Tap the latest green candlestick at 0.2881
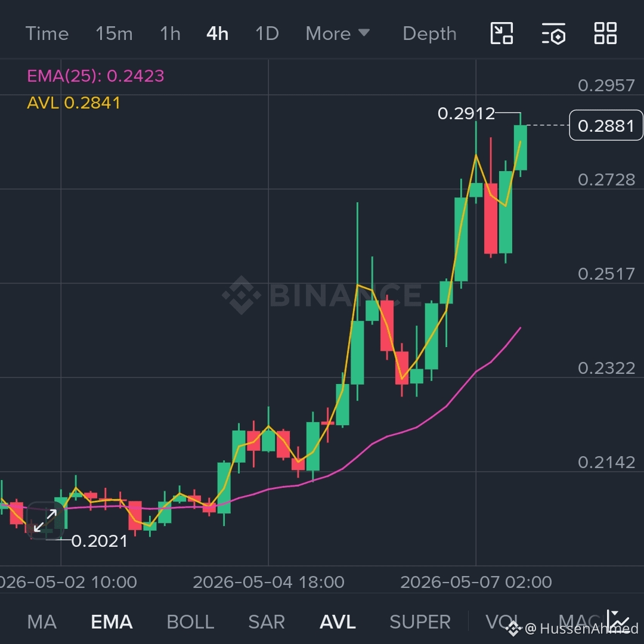644x644 pixels. [x=521, y=147]
